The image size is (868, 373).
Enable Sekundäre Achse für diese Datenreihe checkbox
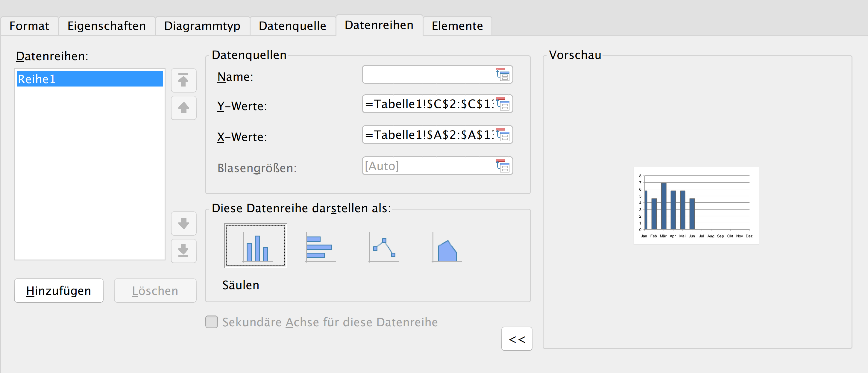(212, 321)
